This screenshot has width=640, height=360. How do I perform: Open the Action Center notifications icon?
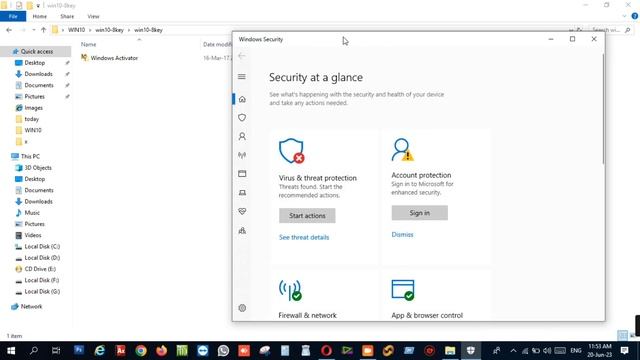pos(624,351)
